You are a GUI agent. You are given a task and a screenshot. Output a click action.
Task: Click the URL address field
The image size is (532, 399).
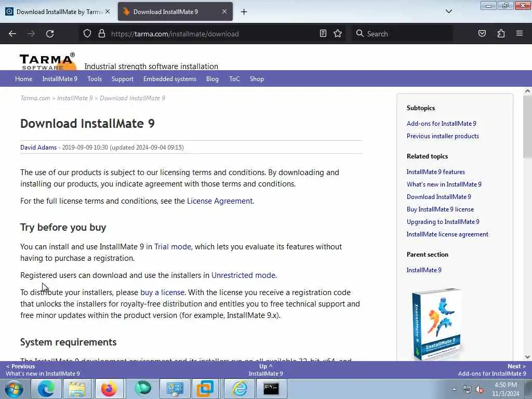point(214,34)
